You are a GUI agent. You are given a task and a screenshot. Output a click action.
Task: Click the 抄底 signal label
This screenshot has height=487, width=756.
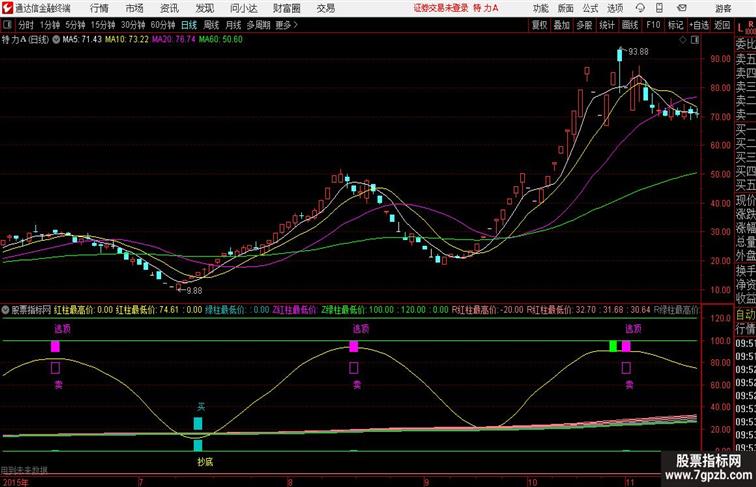205,462
